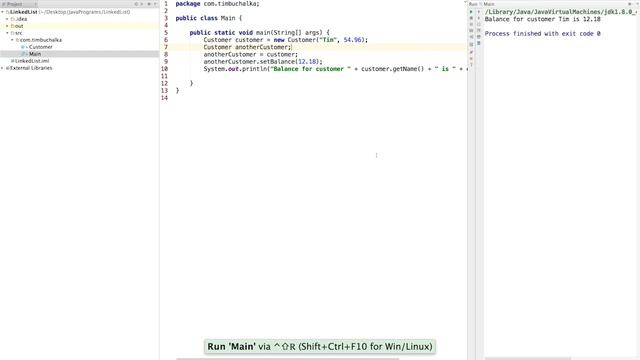This screenshot has height=360, width=640.
Task: Click the editor horizontal scrollbar
Action: (x=287, y=359)
